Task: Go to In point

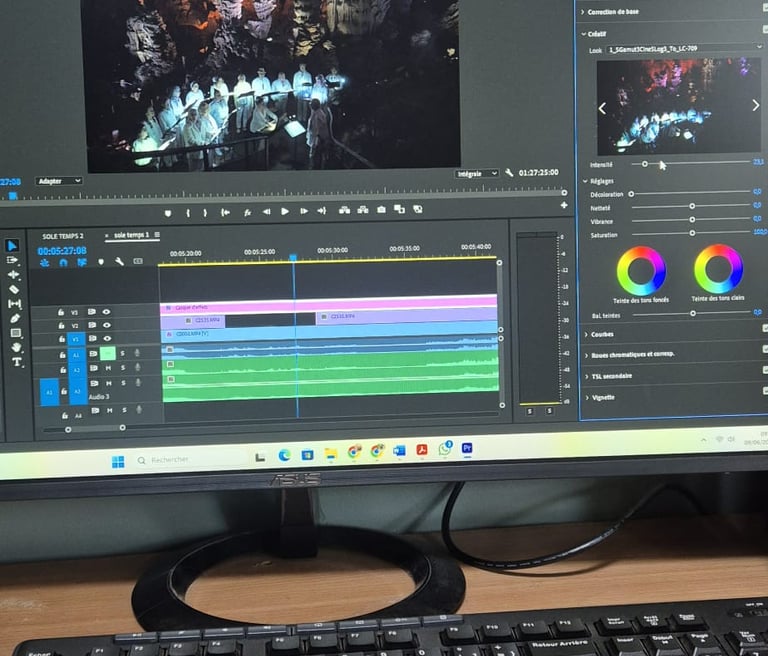Action: click(x=225, y=212)
